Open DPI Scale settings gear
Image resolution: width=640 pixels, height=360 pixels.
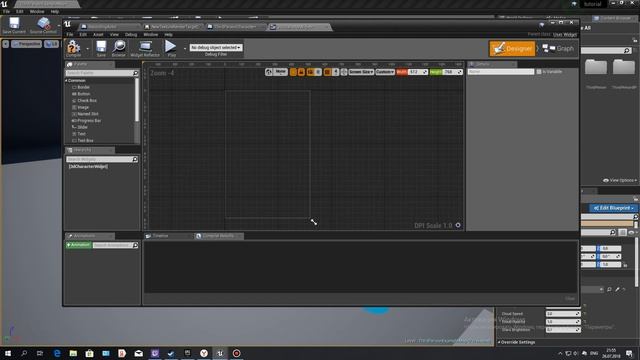pos(458,225)
